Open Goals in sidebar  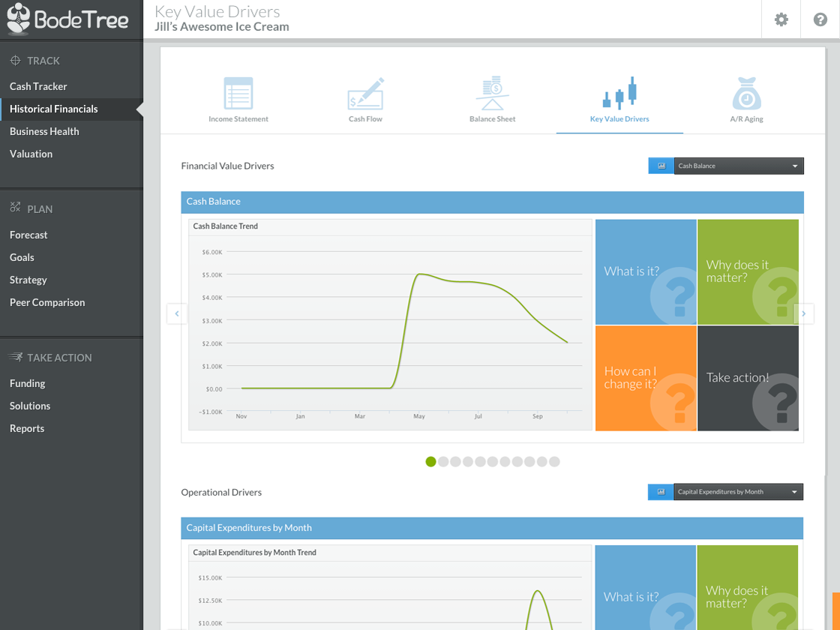click(x=22, y=257)
